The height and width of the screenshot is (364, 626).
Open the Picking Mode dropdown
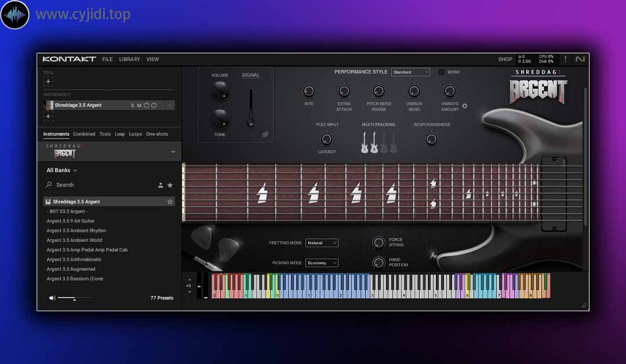click(322, 263)
